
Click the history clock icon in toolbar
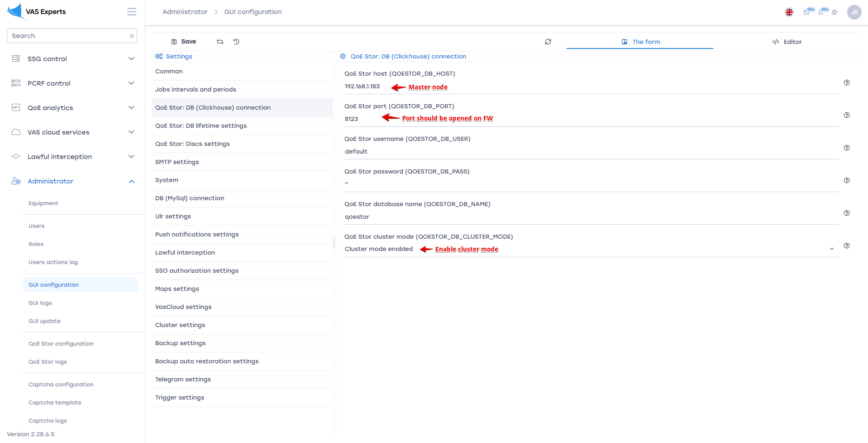click(x=236, y=42)
